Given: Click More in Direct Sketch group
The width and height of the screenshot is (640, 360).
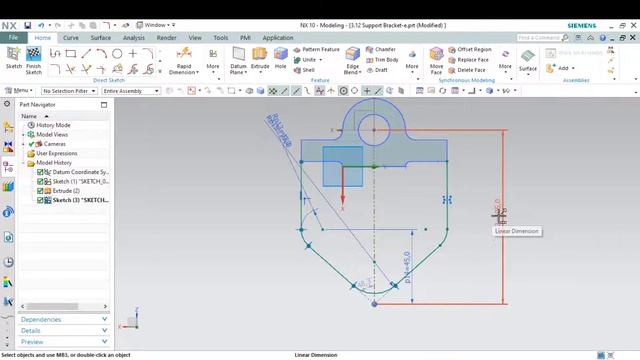Looking at the screenshot, I should click(x=213, y=60).
